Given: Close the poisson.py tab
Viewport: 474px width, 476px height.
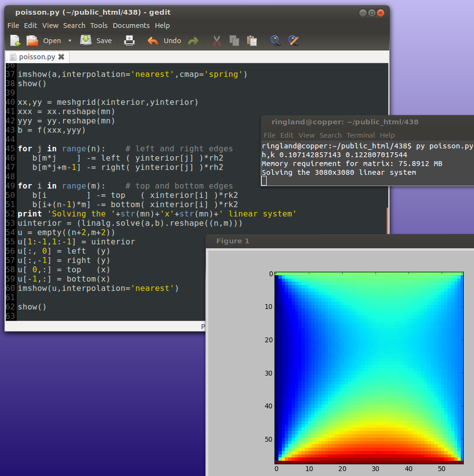Looking at the screenshot, I should click(61, 57).
